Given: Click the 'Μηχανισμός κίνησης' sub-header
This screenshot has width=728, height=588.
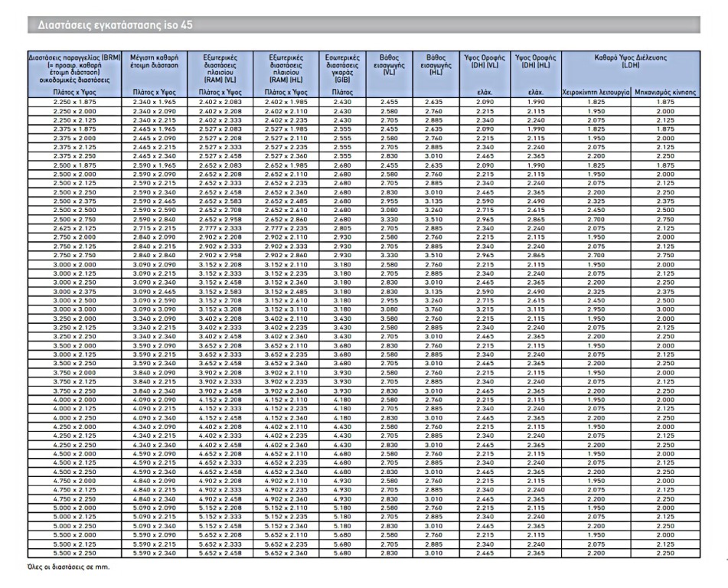Looking at the screenshot, I should 665,92.
